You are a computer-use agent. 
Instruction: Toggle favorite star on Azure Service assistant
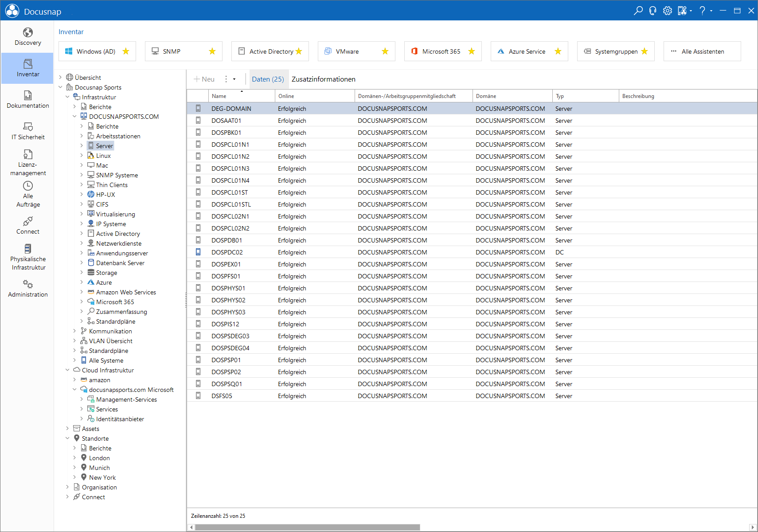[x=558, y=51]
